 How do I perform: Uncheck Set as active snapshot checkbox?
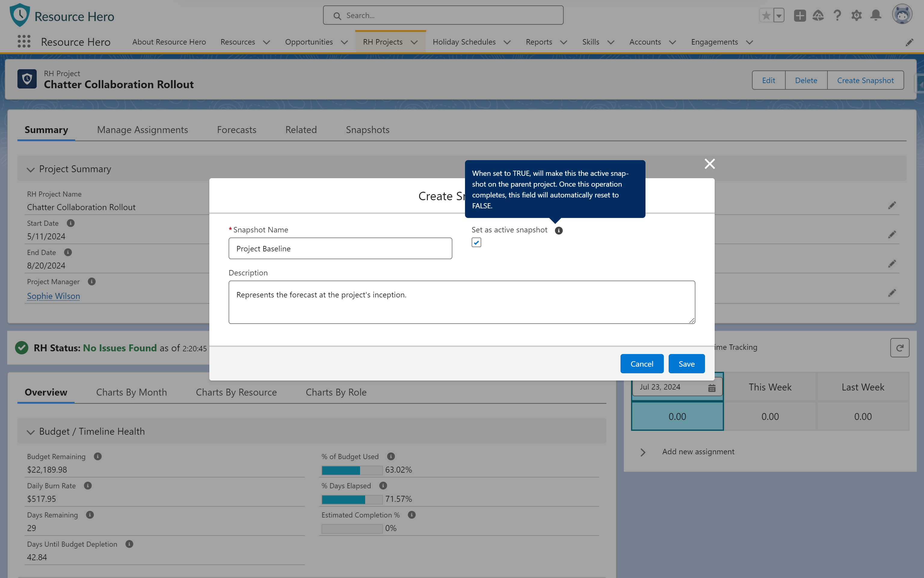tap(476, 243)
